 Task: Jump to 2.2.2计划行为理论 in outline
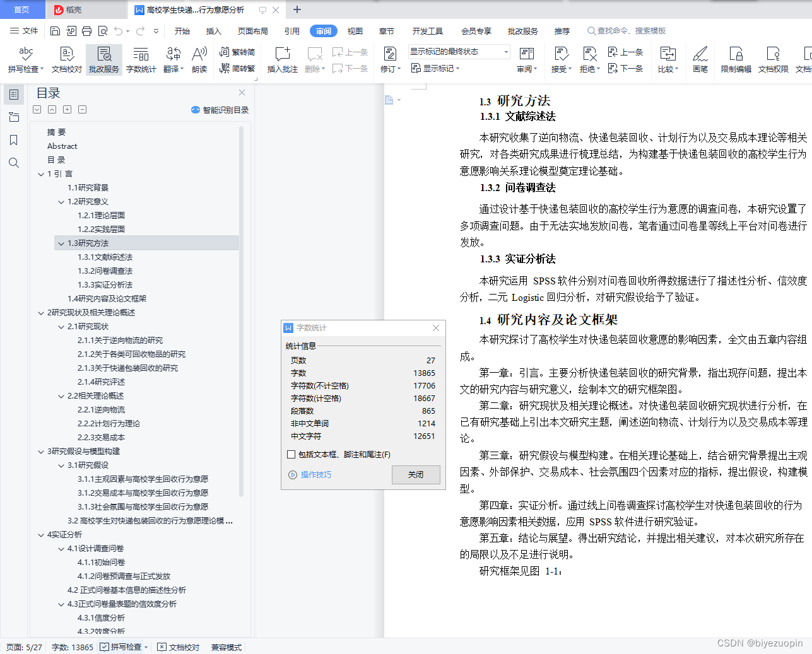[109, 424]
